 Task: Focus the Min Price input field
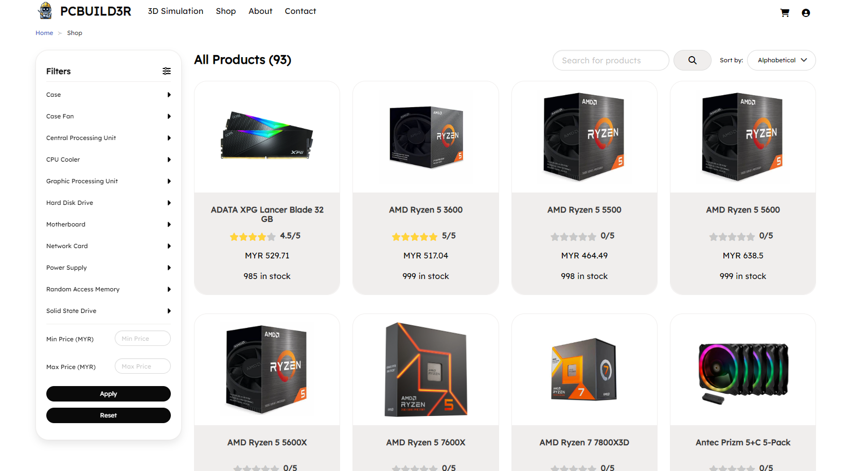pos(143,339)
